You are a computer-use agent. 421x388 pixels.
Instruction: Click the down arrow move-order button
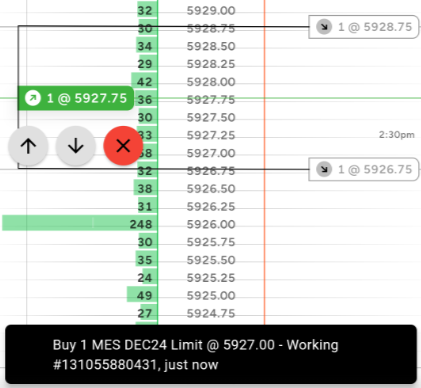[x=76, y=146]
